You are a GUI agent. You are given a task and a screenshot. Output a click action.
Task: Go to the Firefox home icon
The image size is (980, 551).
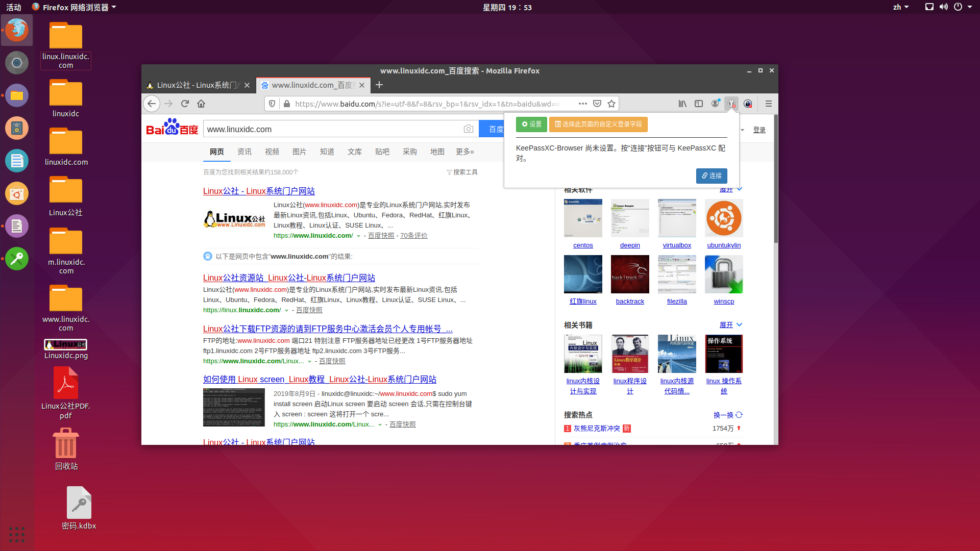tap(201, 104)
